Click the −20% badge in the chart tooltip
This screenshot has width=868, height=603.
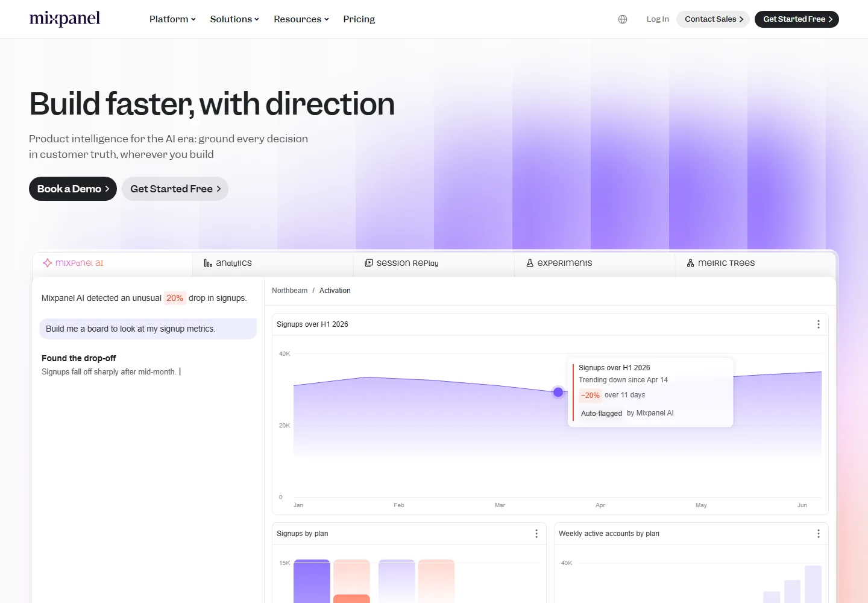tap(590, 396)
